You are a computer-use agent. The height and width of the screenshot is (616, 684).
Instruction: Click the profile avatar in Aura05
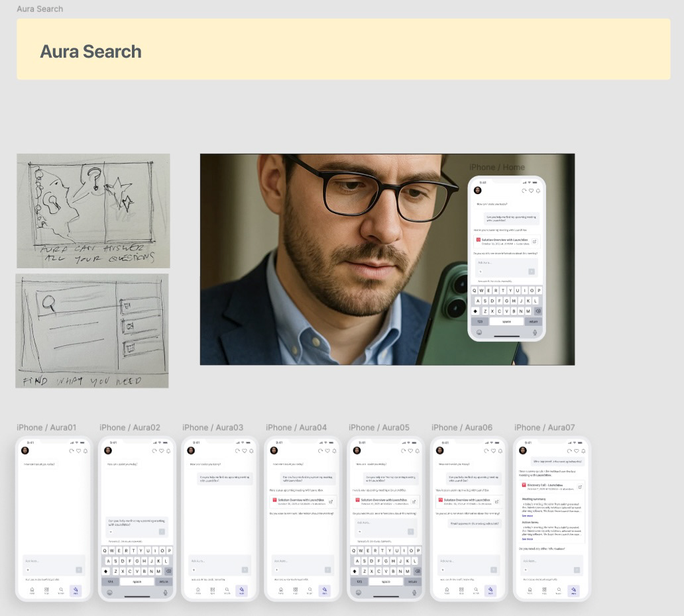[x=357, y=450]
